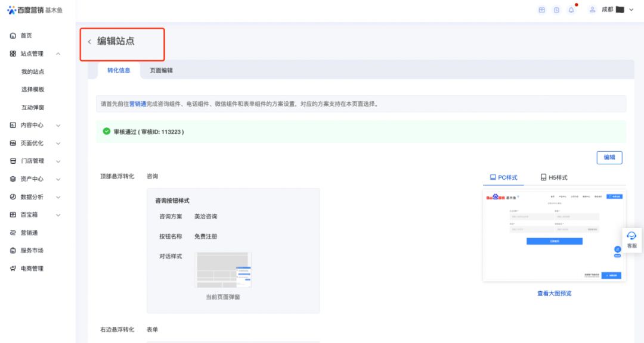Click the back arrow beside 编辑站点
Viewport: 644px width, 343px height.
(x=89, y=42)
